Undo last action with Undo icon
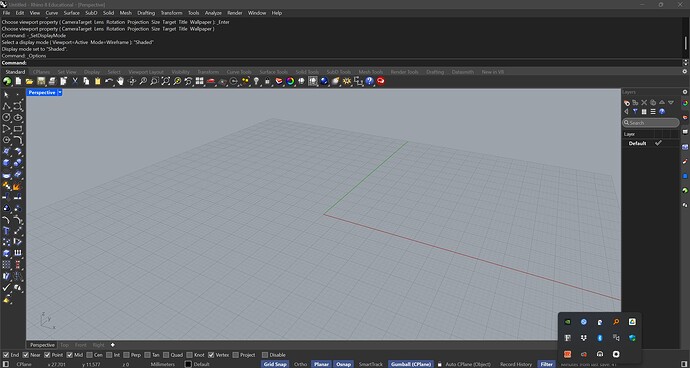This screenshot has height=368, width=690. coord(109,81)
